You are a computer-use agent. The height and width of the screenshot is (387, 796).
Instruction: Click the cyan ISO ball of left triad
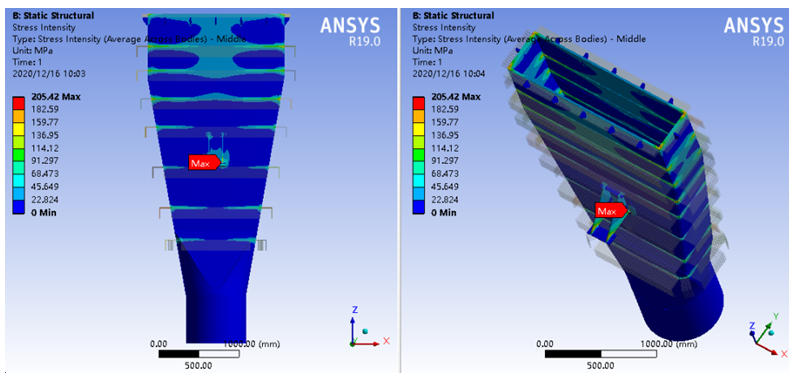click(x=365, y=331)
